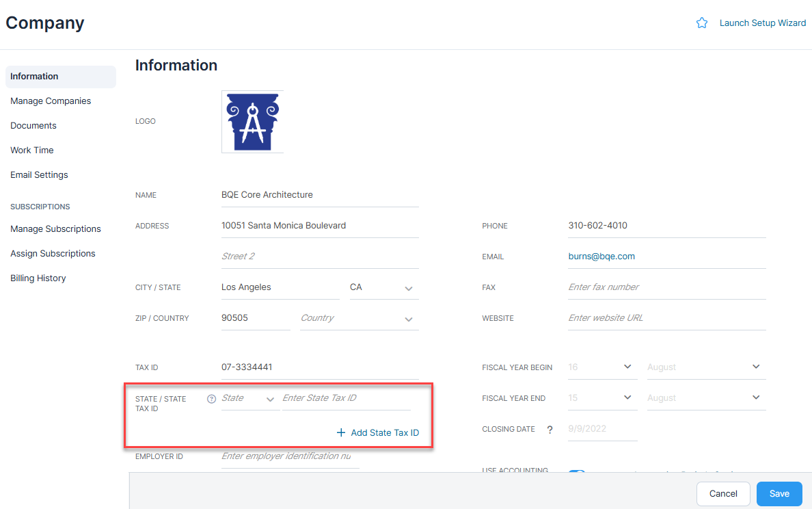Click the Cancel button

[722, 493]
